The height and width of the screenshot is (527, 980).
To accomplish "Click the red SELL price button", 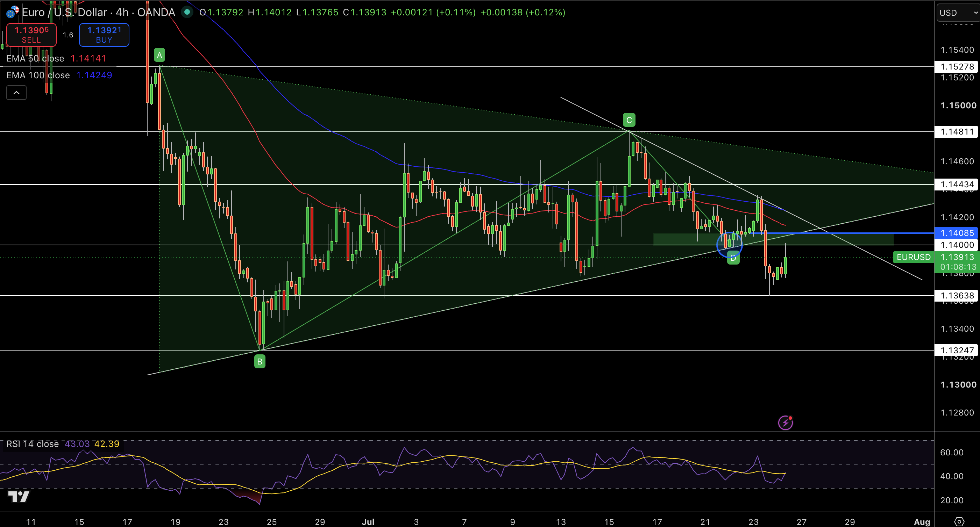I will (x=31, y=35).
